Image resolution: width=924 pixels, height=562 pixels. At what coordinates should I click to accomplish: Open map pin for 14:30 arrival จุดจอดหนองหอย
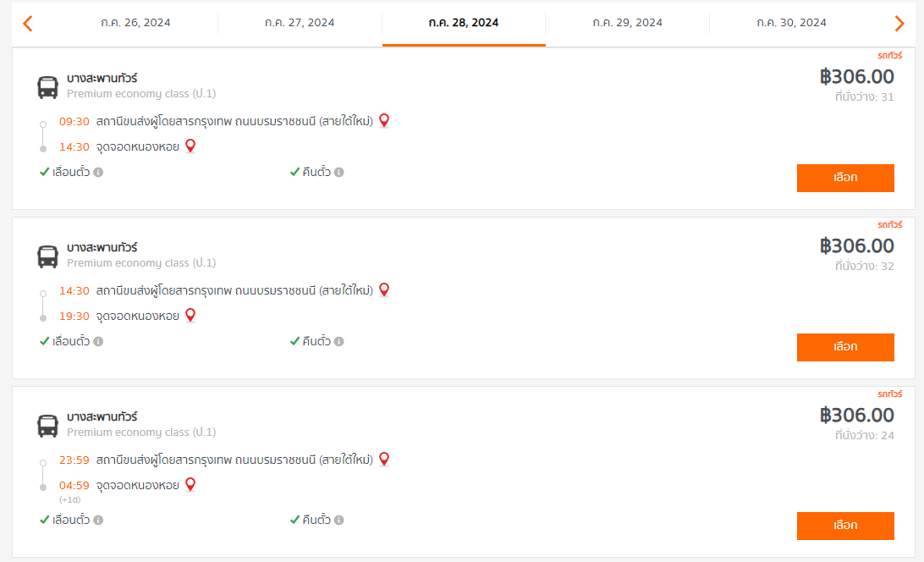pyautogui.click(x=190, y=146)
